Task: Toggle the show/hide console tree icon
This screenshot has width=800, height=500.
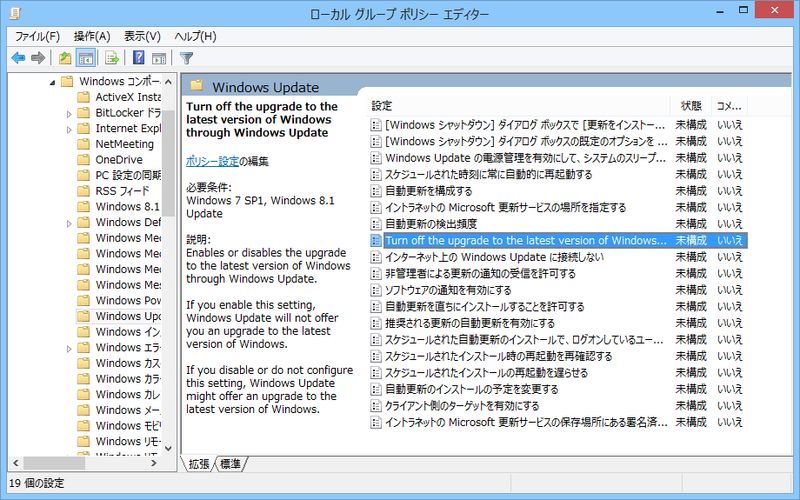Action: pos(85,58)
